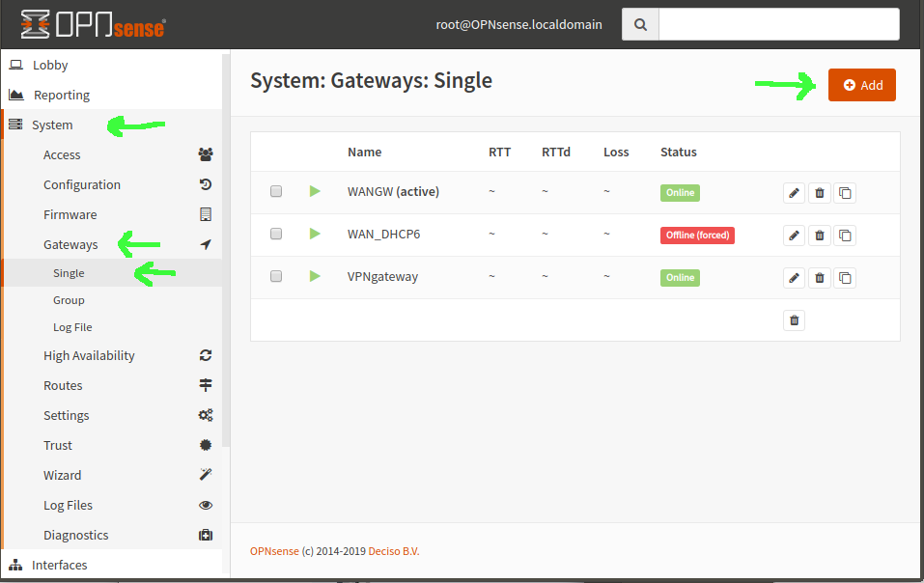The image size is (924, 583).
Task: Open Settings via the gears icon
Action: (205, 415)
